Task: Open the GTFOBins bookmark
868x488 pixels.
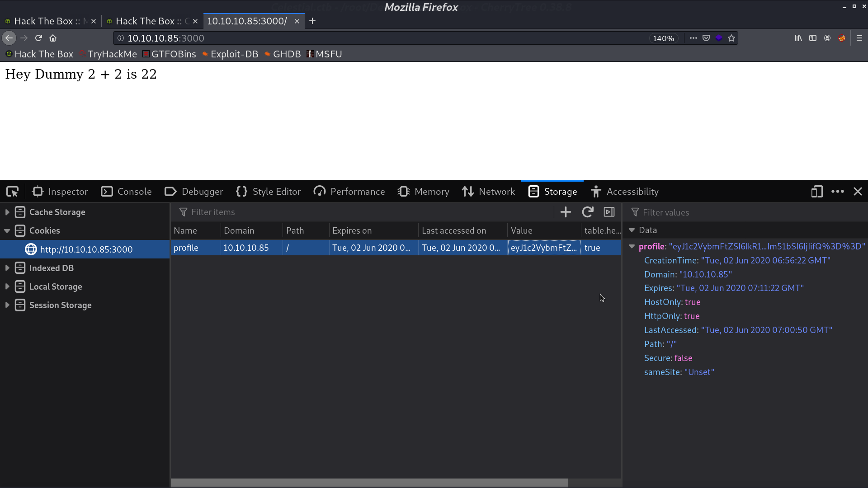Action: click(169, 54)
